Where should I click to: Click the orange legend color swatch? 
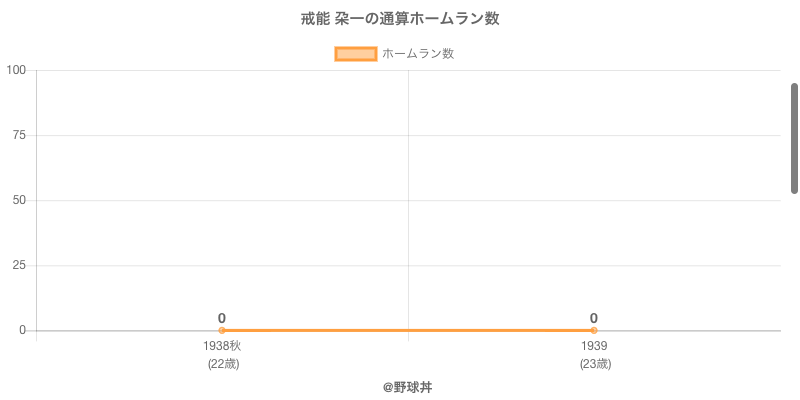(x=355, y=54)
